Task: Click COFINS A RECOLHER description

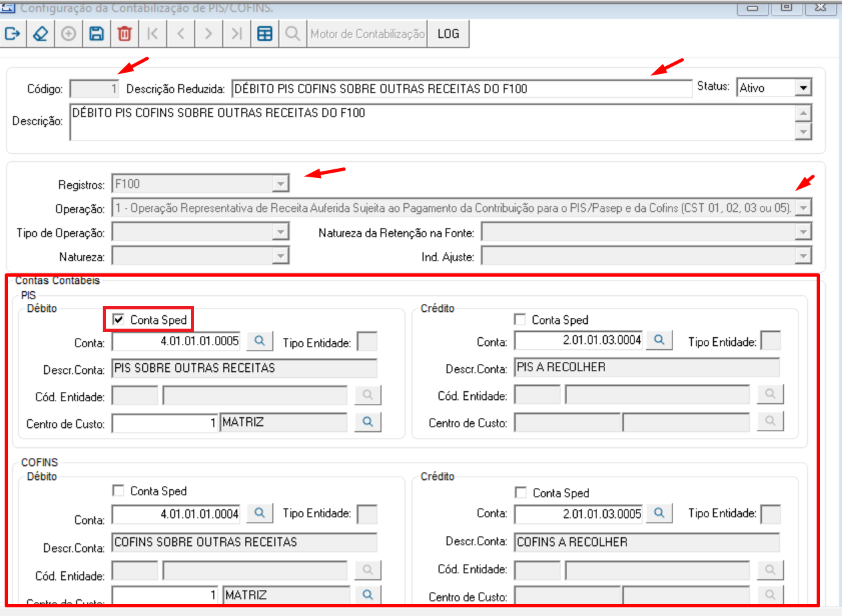Action: point(647,542)
